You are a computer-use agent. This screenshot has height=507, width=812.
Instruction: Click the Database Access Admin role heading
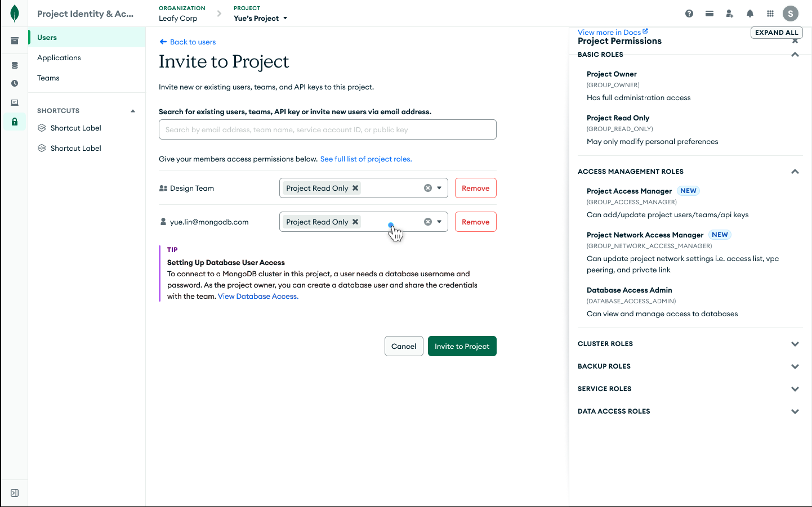629,290
